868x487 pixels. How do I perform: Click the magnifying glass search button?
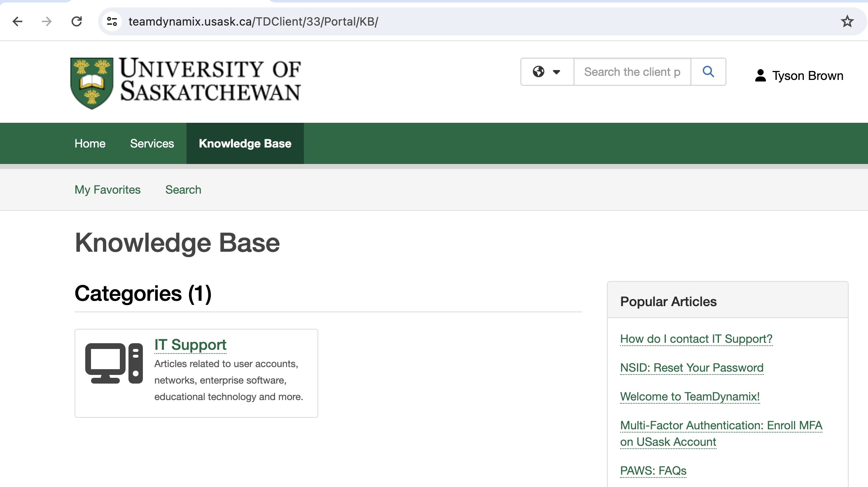708,72
